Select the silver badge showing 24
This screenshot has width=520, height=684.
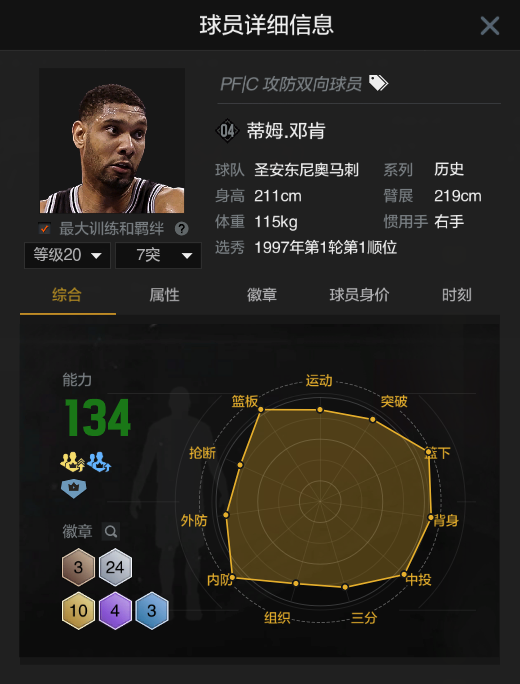point(115,567)
